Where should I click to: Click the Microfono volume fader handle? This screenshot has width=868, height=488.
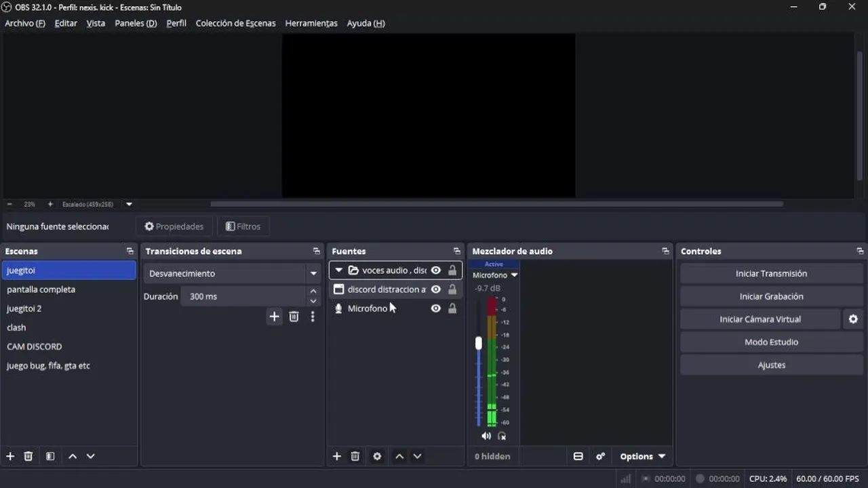click(x=479, y=344)
